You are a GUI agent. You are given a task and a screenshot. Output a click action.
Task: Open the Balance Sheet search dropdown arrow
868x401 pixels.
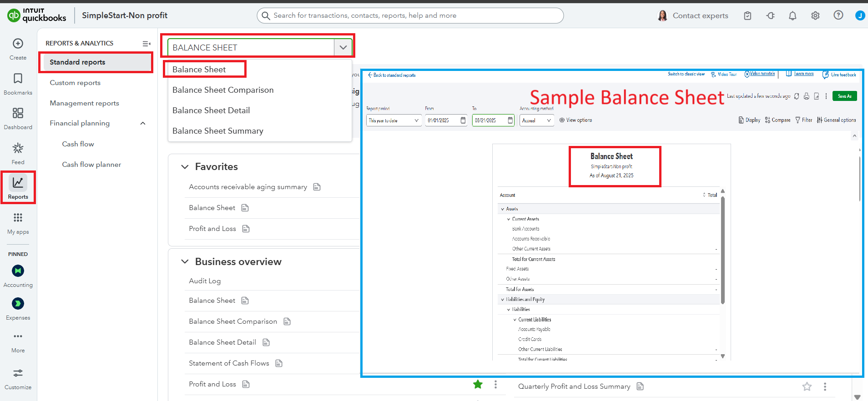click(343, 47)
